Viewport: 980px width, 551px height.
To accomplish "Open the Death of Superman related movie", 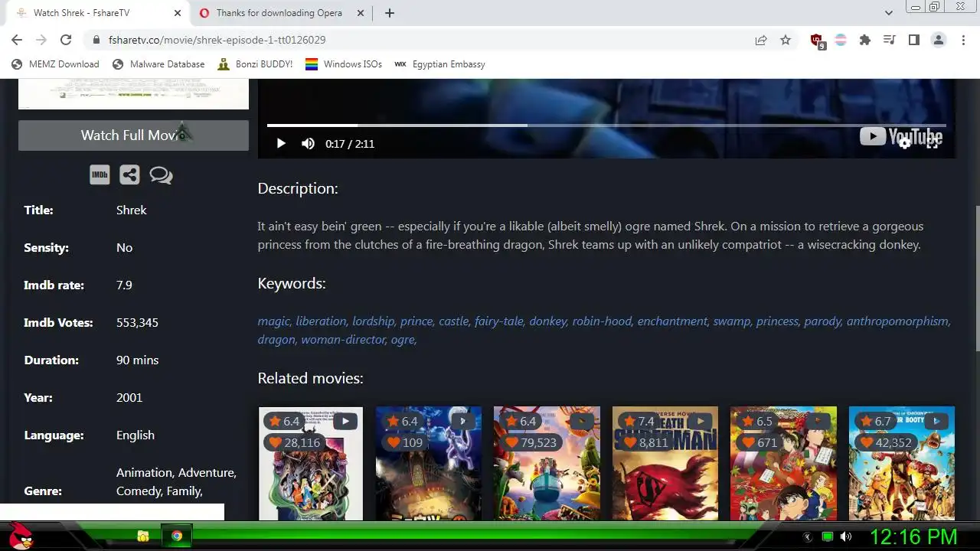I will (665, 464).
